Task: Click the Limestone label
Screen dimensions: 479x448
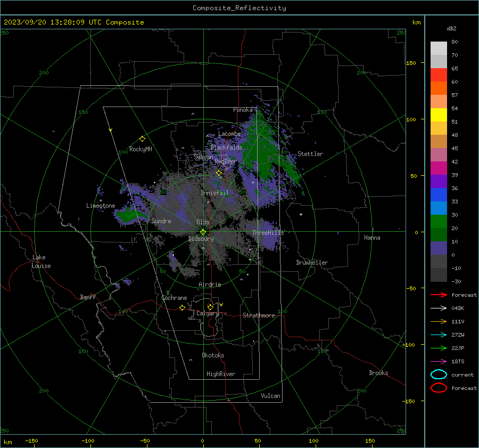Action: click(101, 206)
